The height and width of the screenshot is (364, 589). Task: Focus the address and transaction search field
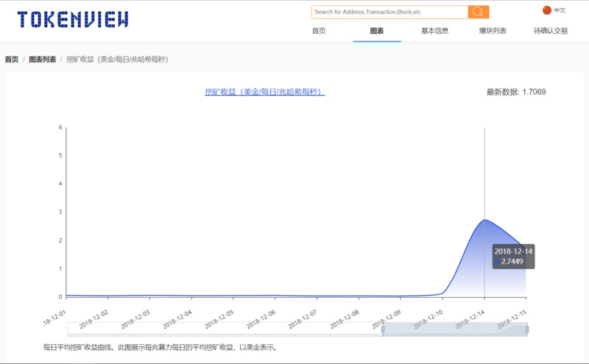click(x=389, y=12)
